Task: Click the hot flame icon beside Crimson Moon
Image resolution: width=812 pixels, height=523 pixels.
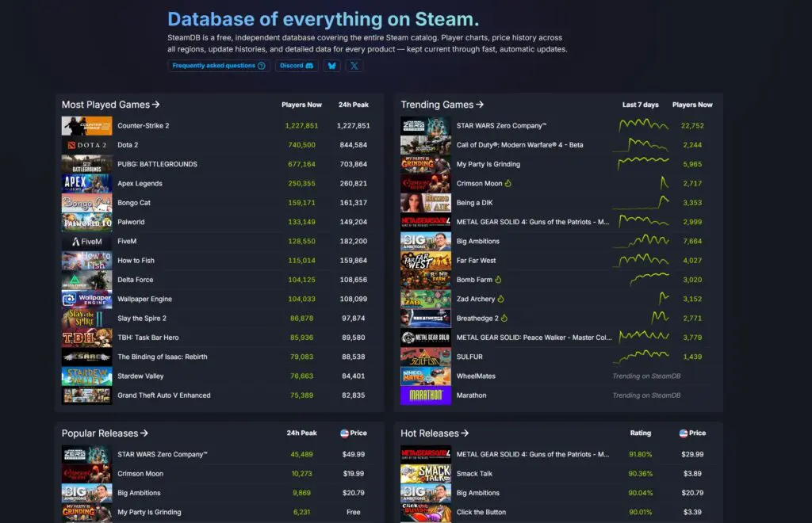Action: [x=508, y=183]
